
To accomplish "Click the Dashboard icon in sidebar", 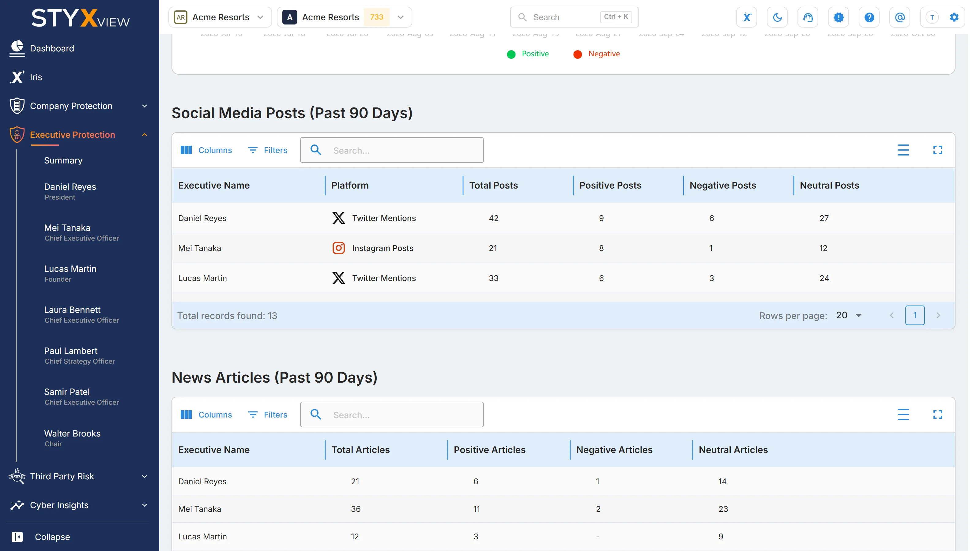I will coord(17,48).
